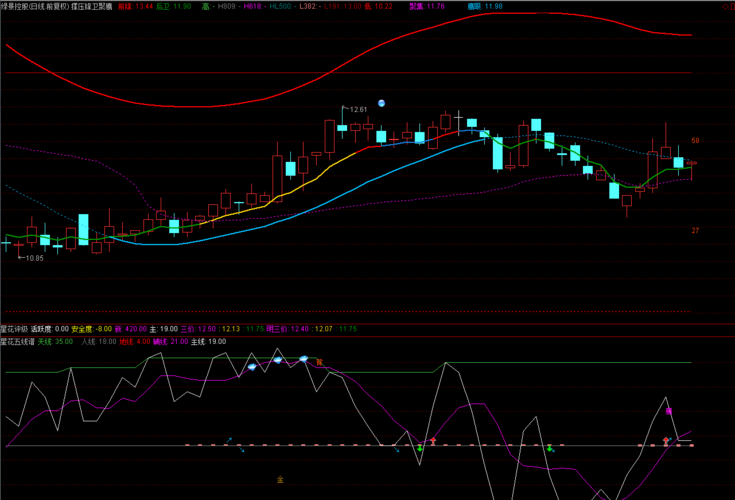Click the L191 13.00 readout

343,7
